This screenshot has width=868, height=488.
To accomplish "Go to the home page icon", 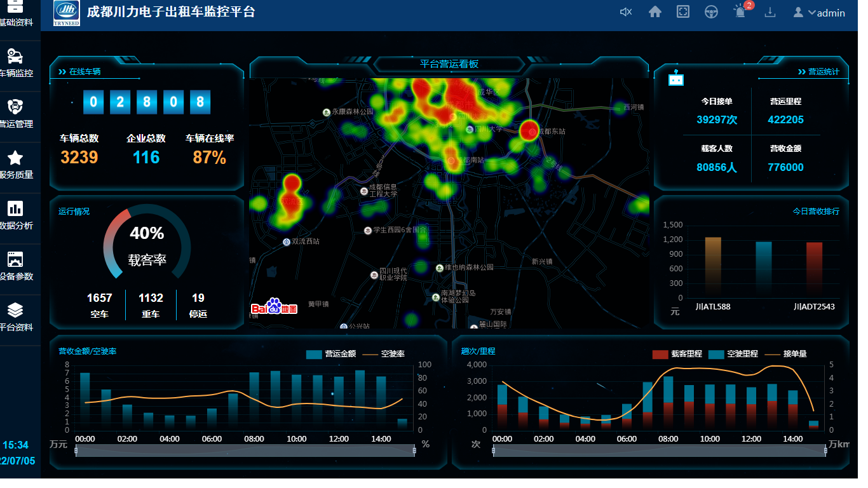I will (x=655, y=12).
